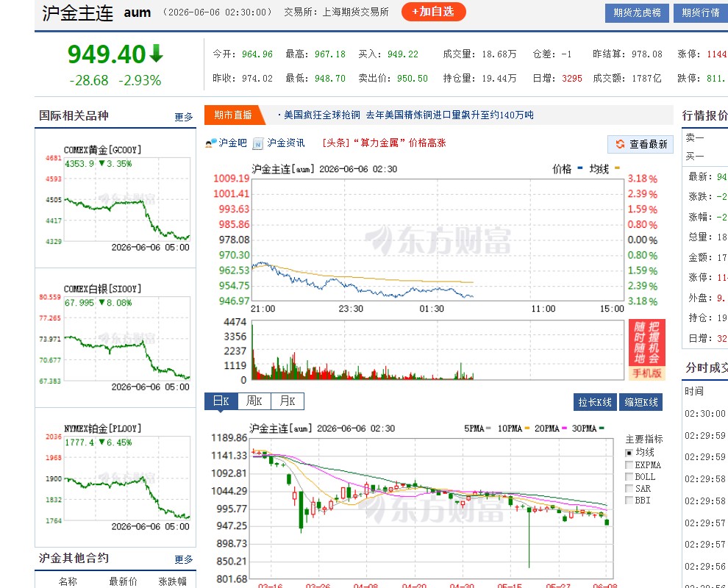Viewport: 728px width, 588px height.
Task: Click the green down arrow beside 949.40
Action: point(156,54)
